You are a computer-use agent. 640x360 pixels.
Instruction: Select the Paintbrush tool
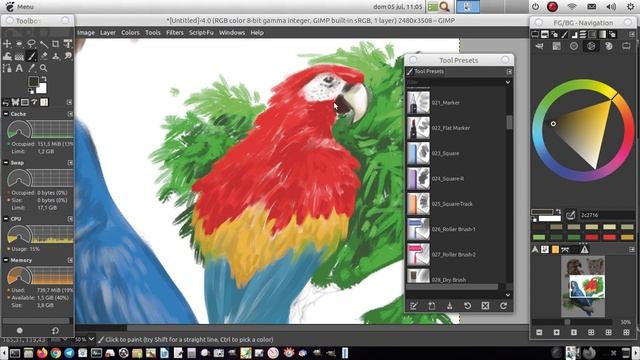[31, 56]
